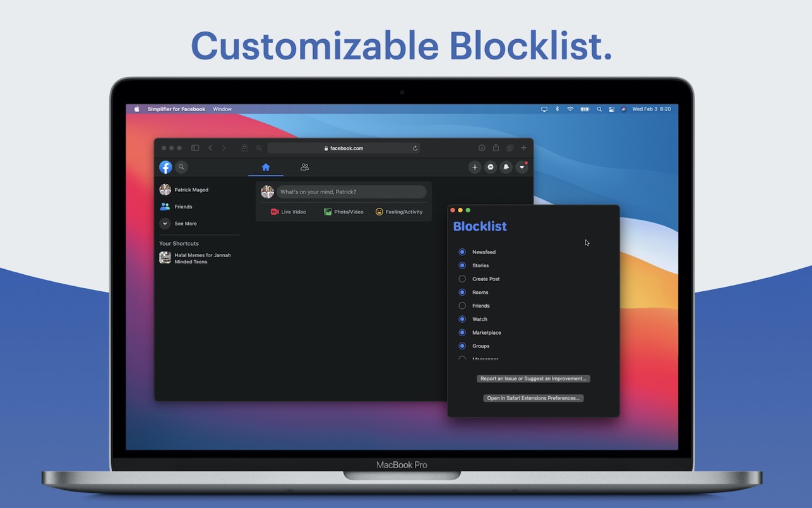Enable the Friends blocklist option

click(462, 306)
